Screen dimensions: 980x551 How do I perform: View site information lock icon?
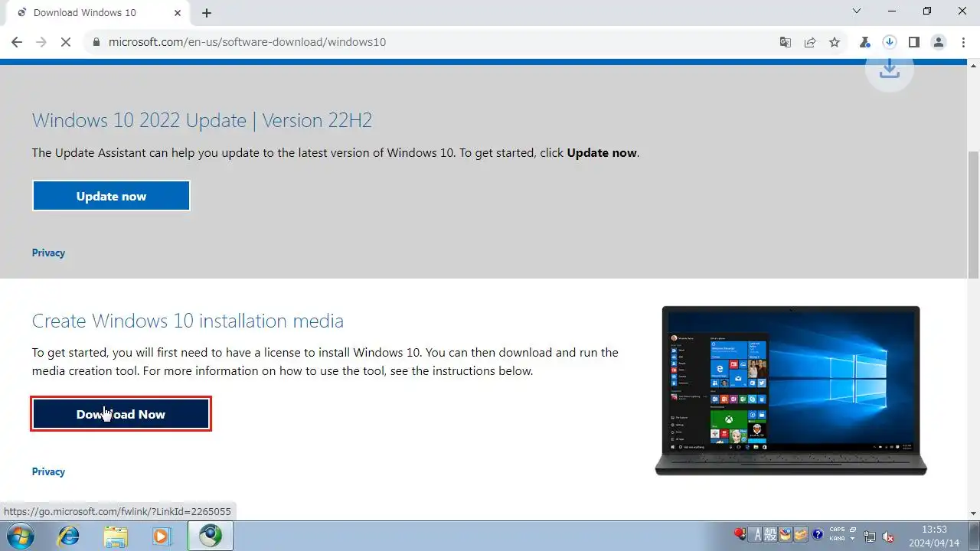(x=96, y=42)
